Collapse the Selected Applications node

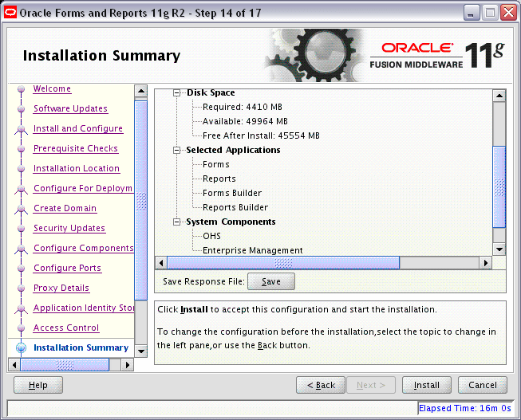177,151
